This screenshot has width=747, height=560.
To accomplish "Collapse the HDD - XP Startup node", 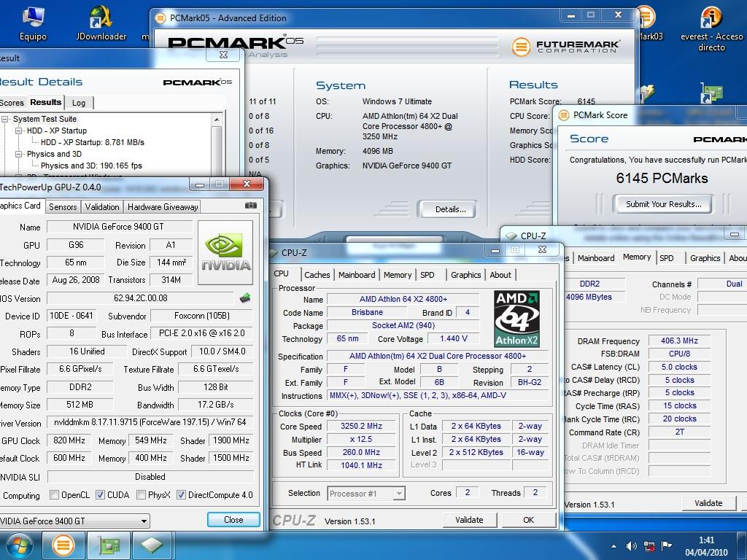I will 18,131.
